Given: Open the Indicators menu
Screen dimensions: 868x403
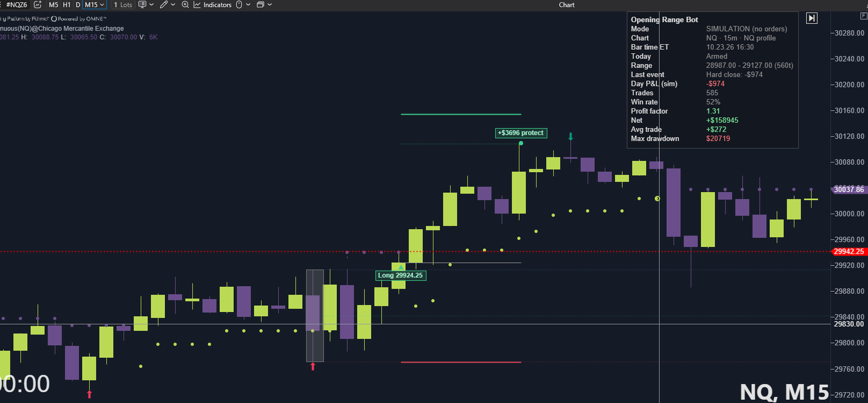Looking at the screenshot, I should (213, 4).
